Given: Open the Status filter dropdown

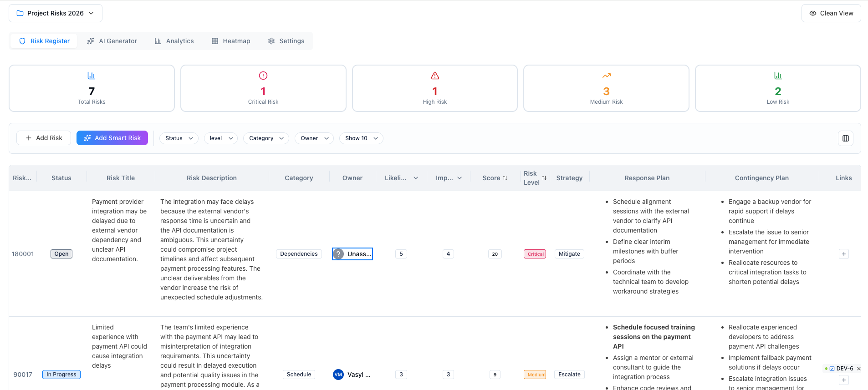Looking at the screenshot, I should (x=179, y=138).
